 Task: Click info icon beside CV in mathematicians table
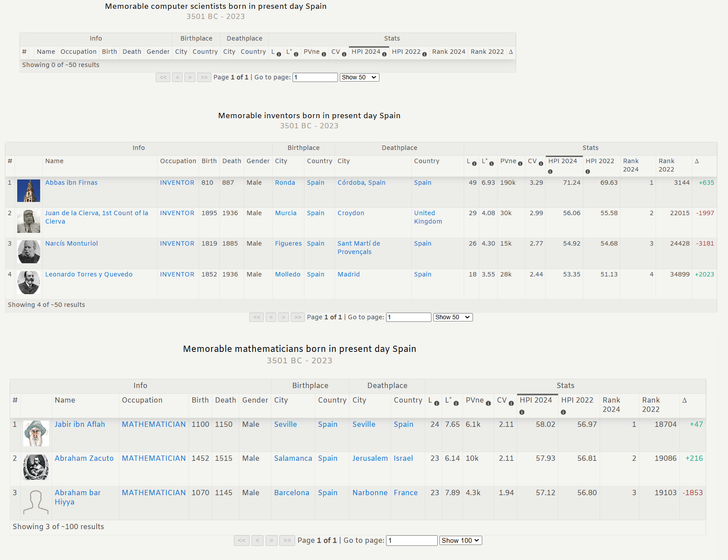tap(511, 403)
